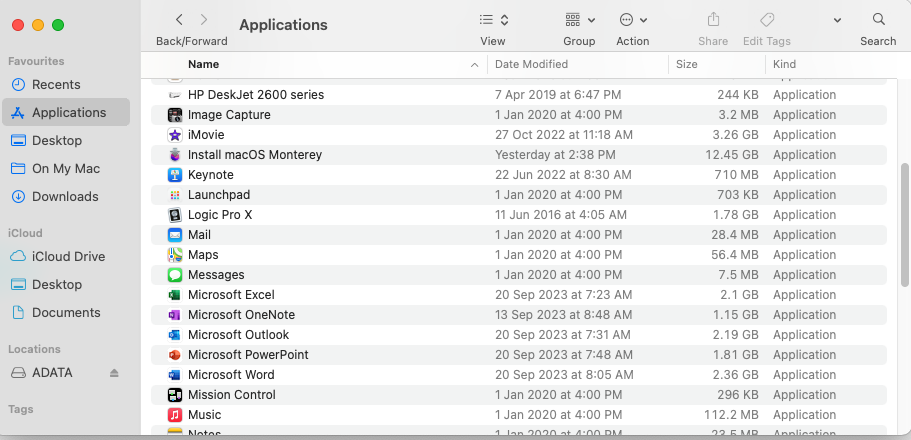The width and height of the screenshot is (911, 440).
Task: Click the Edit Tags button
Action: [x=767, y=20]
